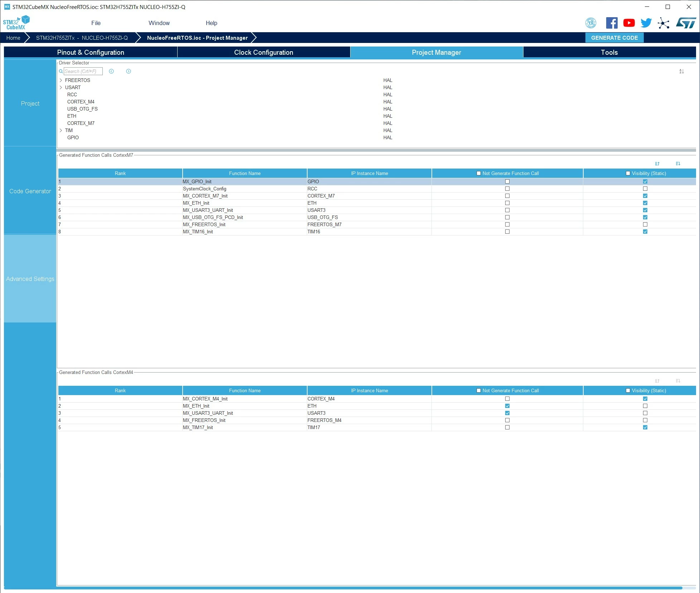The height and width of the screenshot is (593, 700).
Task: Uncheck Static visibility for MX_TIM17_Init
Action: point(645,427)
